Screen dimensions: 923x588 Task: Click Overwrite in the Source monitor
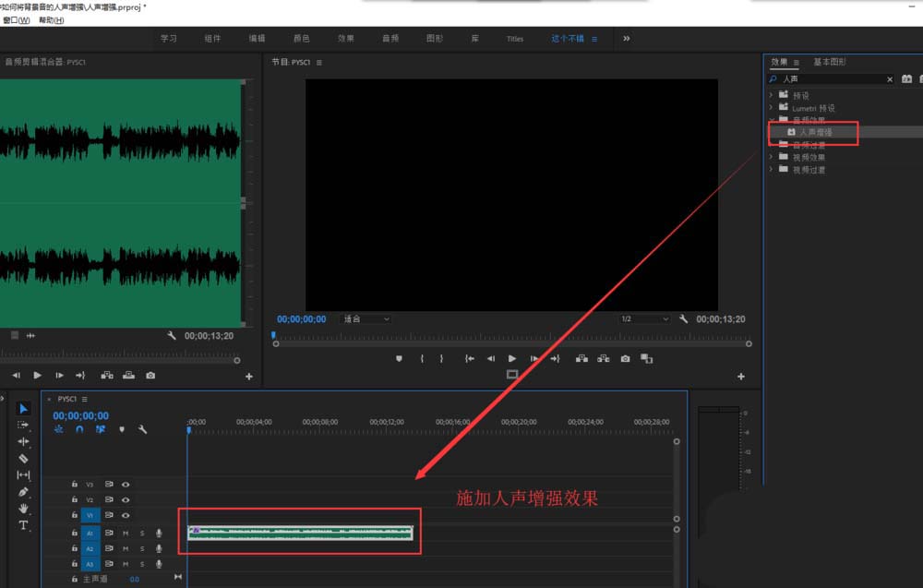(128, 375)
